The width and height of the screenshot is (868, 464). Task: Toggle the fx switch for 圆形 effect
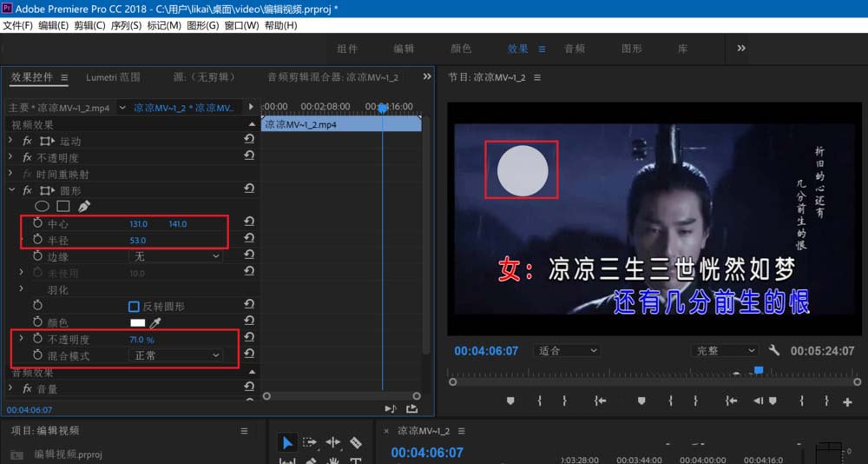(28, 190)
